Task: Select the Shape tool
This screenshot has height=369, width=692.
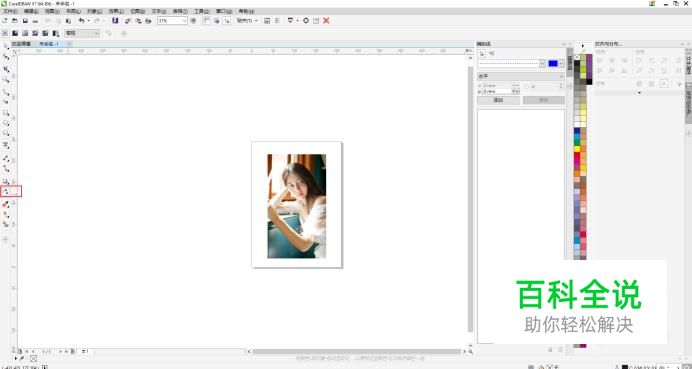Action: coord(6,56)
